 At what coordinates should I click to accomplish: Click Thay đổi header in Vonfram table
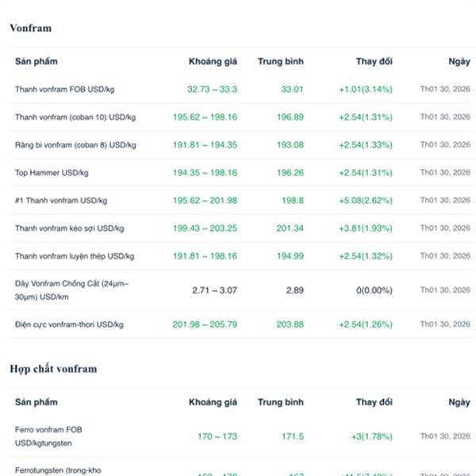374,62
